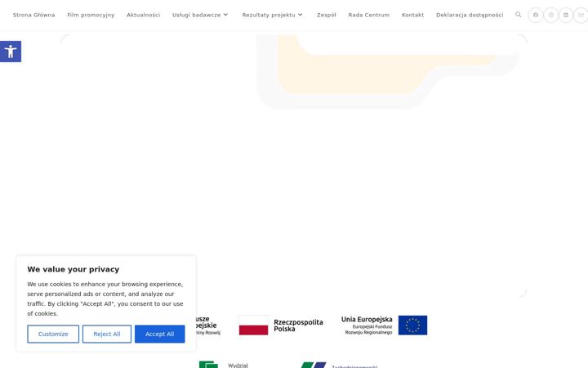Click the European Union flag logo
The height and width of the screenshot is (368, 588).
[x=412, y=325]
